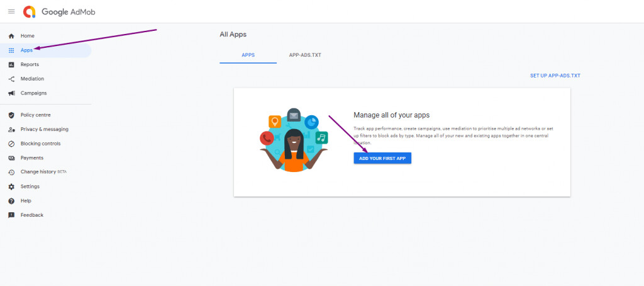644x286 pixels.
Task: Click SET UP APP-ADS.TXT link
Action: [x=555, y=76]
